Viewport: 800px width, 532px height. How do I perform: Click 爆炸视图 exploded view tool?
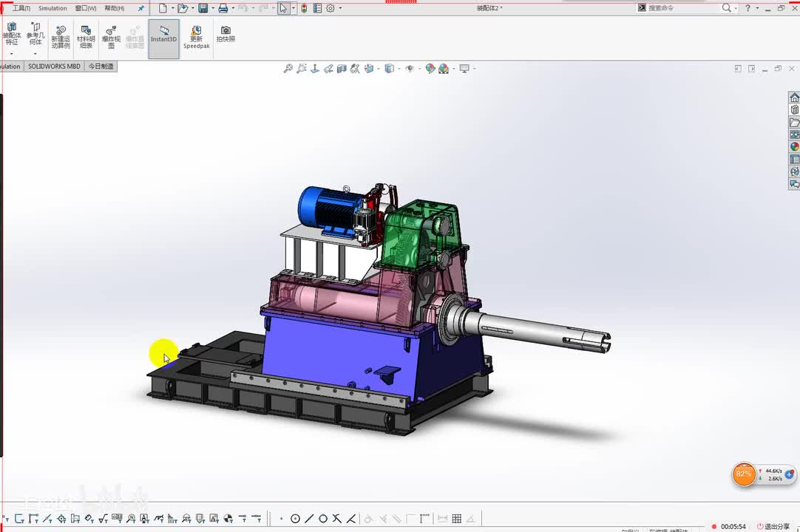point(111,38)
